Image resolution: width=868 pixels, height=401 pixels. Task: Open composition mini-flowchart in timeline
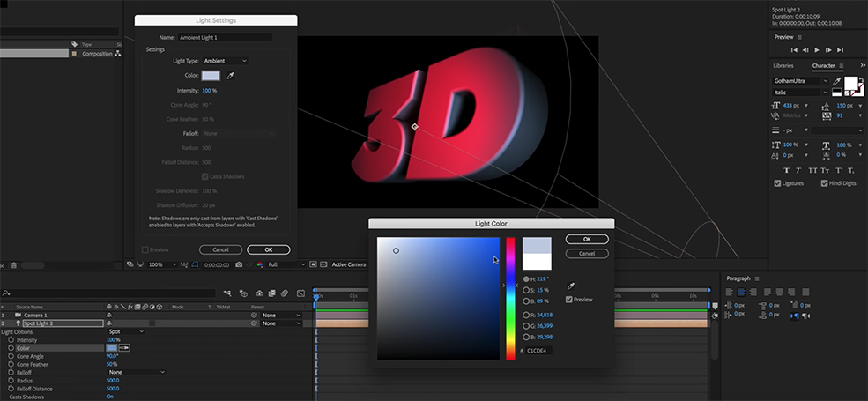227,293
